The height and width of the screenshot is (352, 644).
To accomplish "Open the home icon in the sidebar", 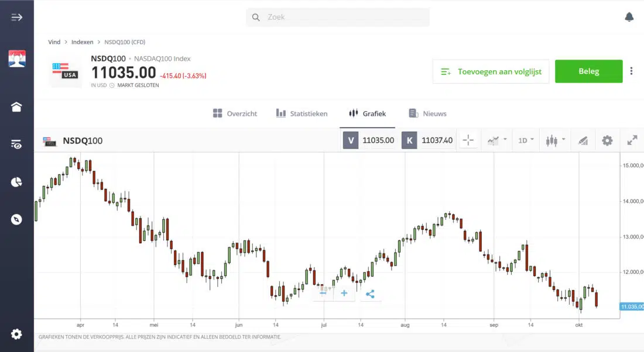I will (16, 107).
